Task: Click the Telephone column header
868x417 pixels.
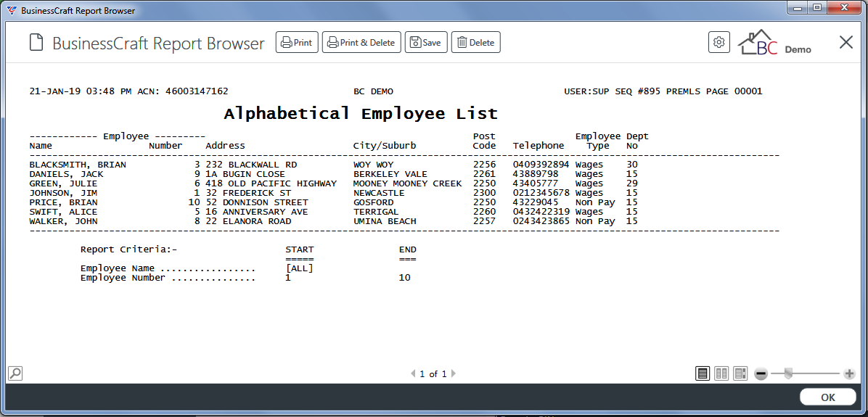Action: coord(539,146)
